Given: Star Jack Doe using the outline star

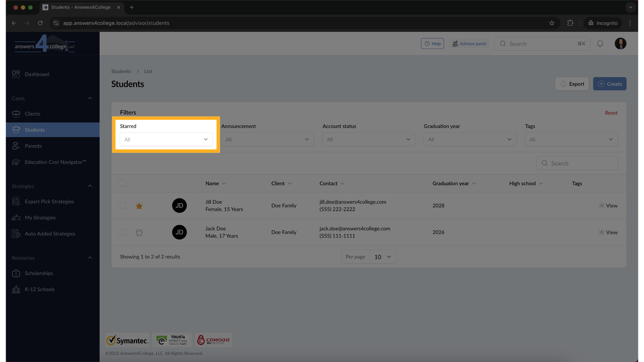Looking at the screenshot, I should click(x=139, y=232).
